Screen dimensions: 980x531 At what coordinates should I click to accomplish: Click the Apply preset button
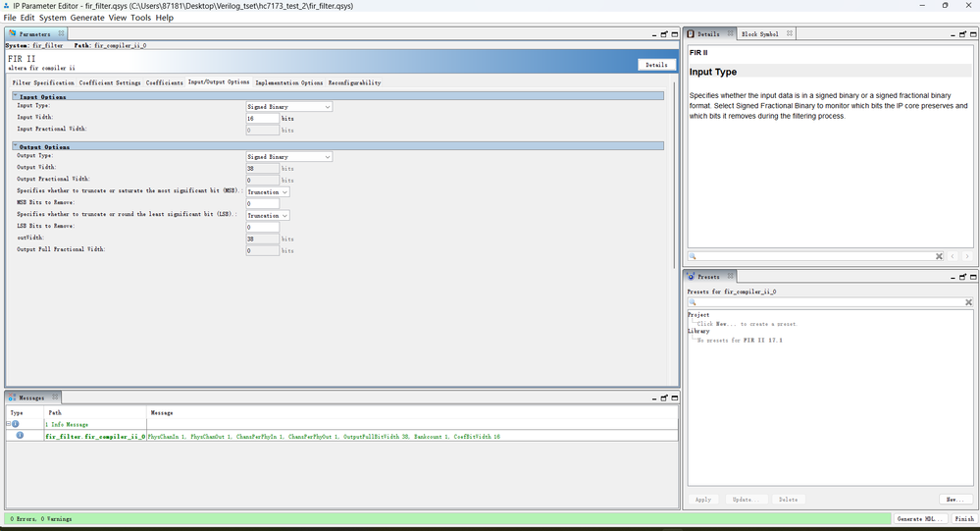[703, 500]
